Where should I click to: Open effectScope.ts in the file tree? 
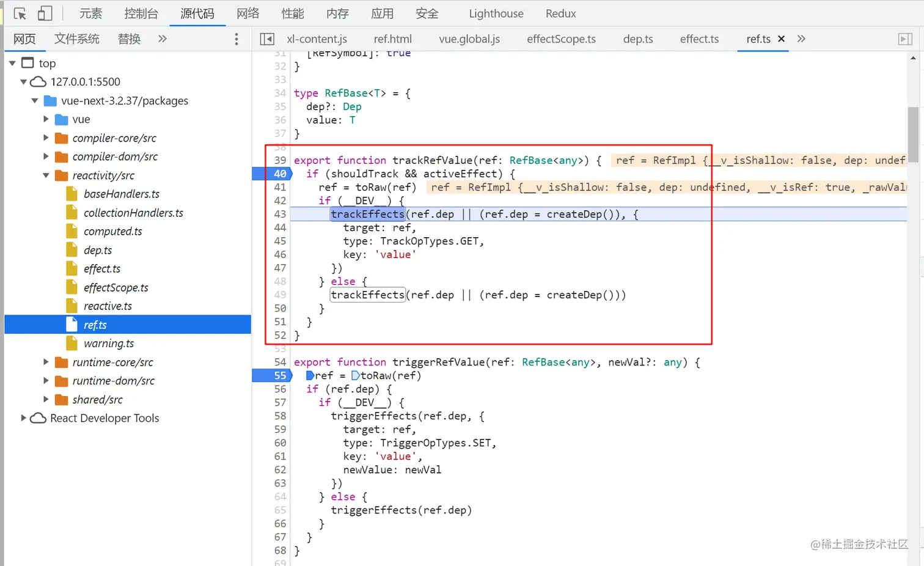pos(116,287)
